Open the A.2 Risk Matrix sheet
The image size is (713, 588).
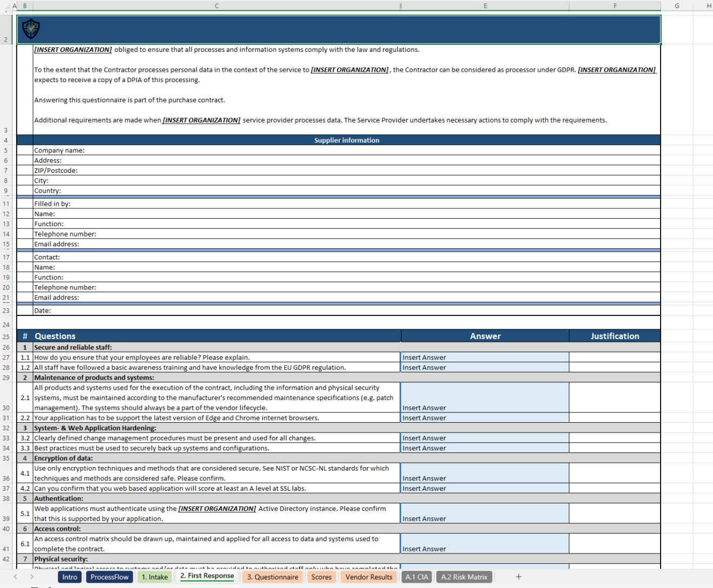tap(463, 577)
